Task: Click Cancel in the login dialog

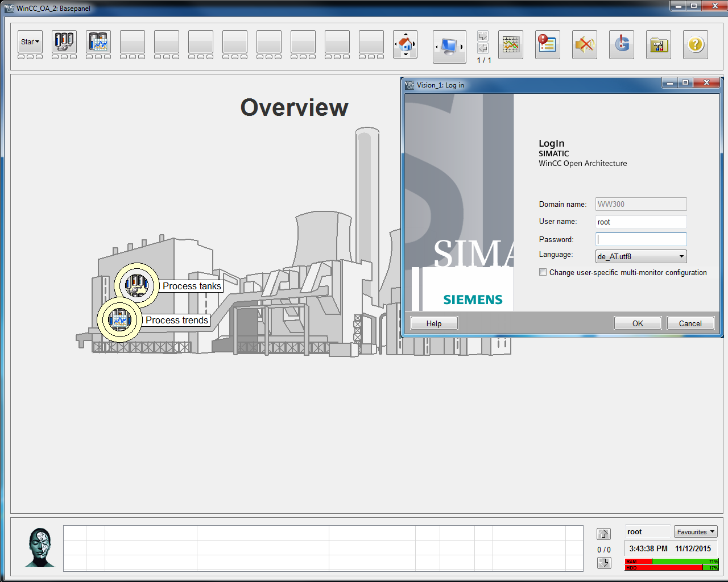Action: click(x=690, y=323)
